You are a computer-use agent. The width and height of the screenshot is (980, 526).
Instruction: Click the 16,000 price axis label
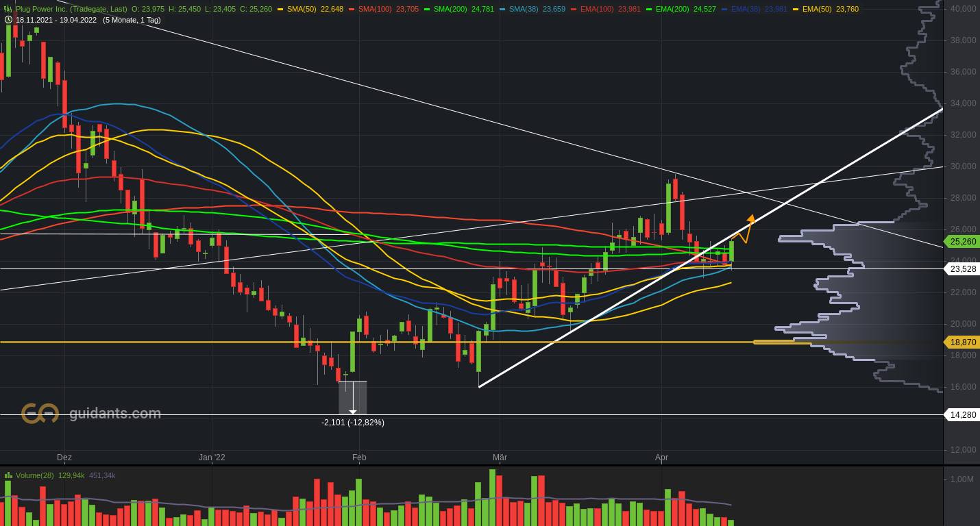pyautogui.click(x=963, y=387)
